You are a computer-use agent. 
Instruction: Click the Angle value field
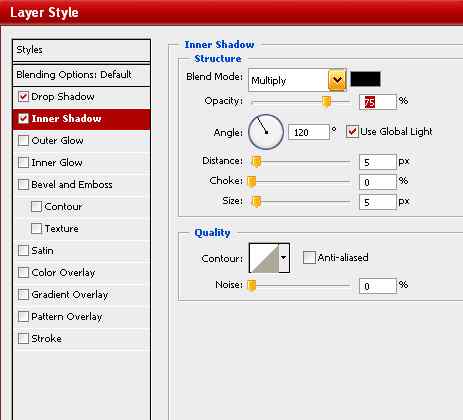pos(309,132)
